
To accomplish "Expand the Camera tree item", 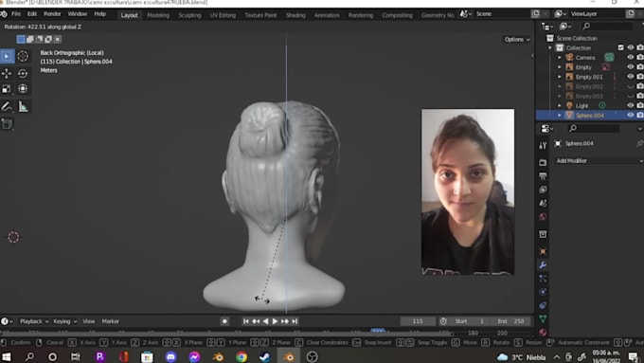I will point(559,58).
